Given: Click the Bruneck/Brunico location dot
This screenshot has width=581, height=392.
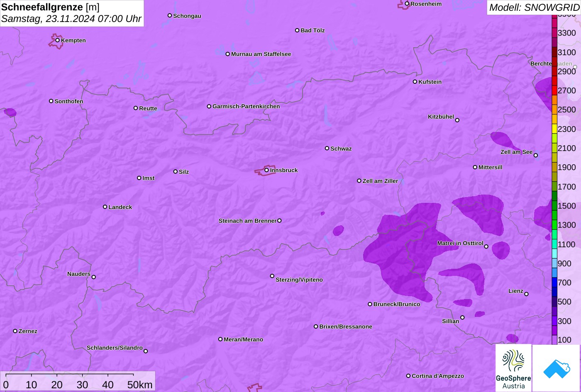Looking at the screenshot, I should pos(370,304).
